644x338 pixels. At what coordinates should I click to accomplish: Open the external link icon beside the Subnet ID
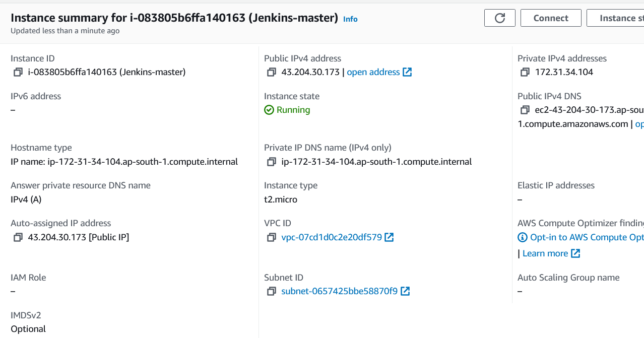(405, 291)
